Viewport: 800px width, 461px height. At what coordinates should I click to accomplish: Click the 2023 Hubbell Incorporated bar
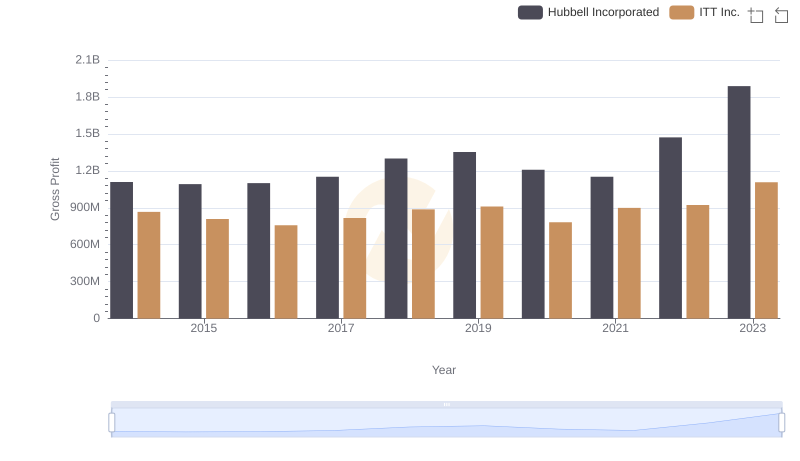pyautogui.click(x=739, y=202)
